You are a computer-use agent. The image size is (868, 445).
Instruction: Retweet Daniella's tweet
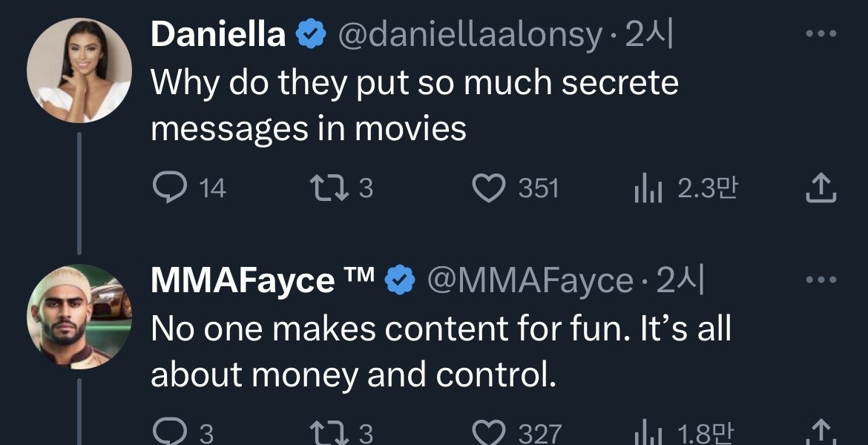tap(328, 188)
